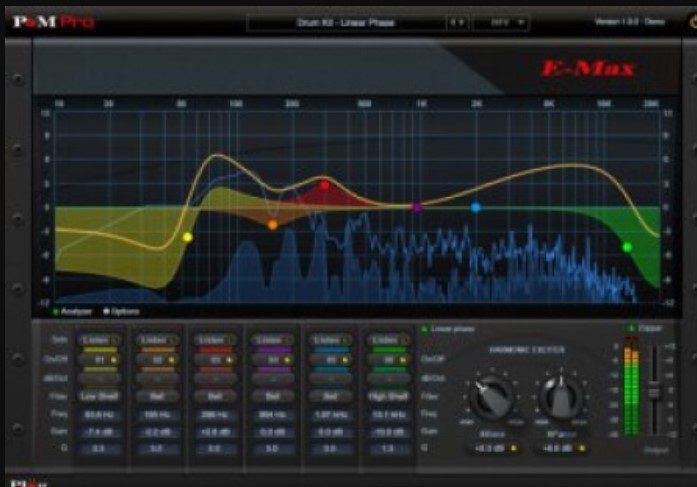The height and width of the screenshot is (487, 697).
Task: Click the preset previous/next arrows
Action: [457, 22]
